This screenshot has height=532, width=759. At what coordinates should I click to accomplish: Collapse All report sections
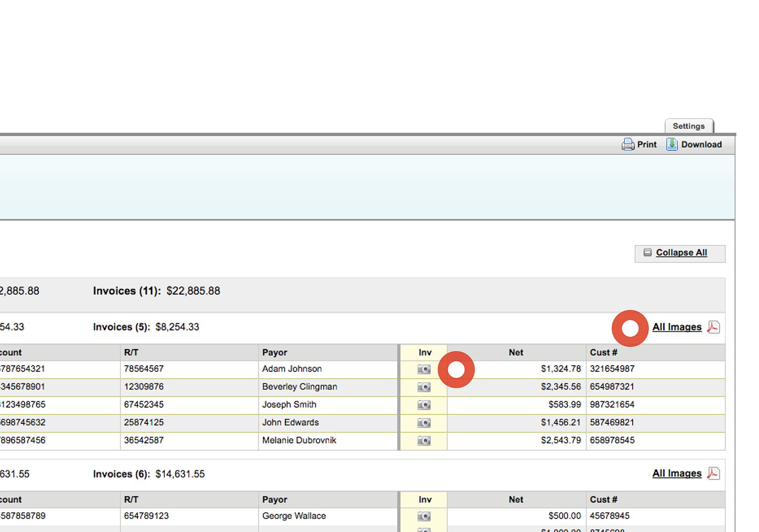click(x=680, y=253)
